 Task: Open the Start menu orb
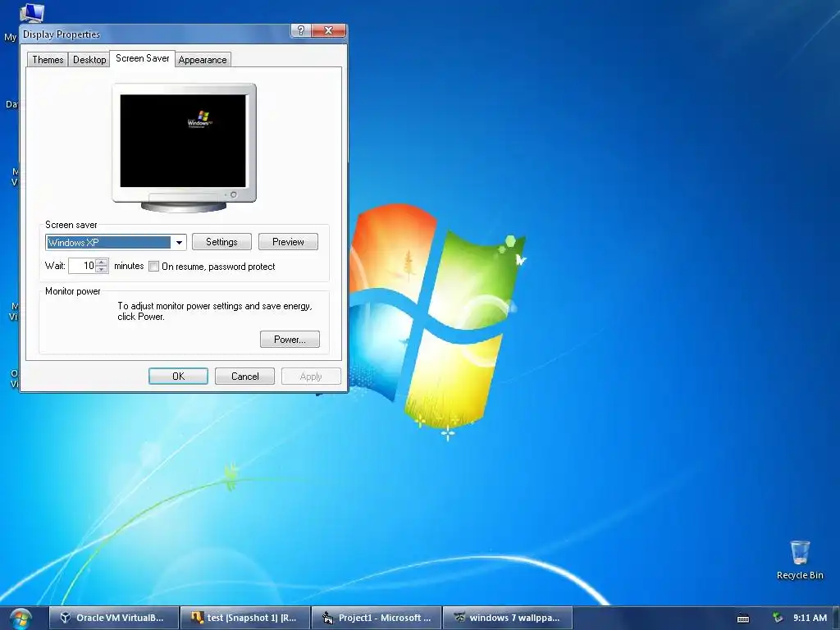[x=21, y=619]
